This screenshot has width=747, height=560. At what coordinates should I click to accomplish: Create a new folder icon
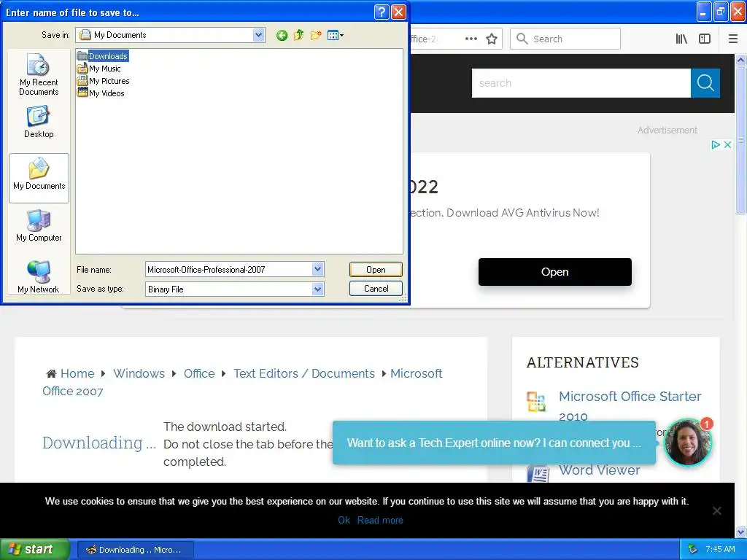pos(315,35)
